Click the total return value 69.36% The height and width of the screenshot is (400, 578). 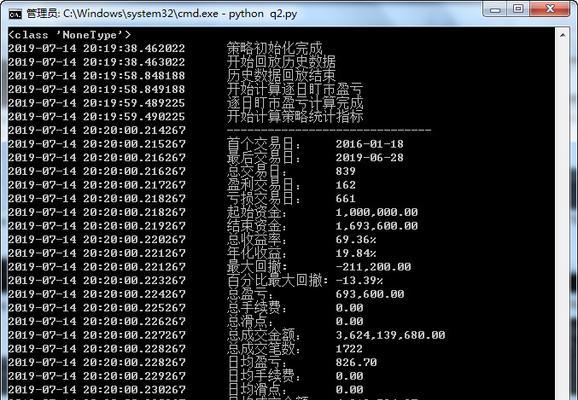pos(356,239)
